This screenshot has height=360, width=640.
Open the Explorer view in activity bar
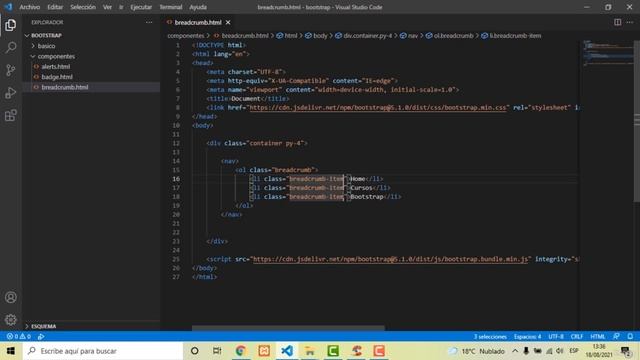pyautogui.click(x=11, y=25)
